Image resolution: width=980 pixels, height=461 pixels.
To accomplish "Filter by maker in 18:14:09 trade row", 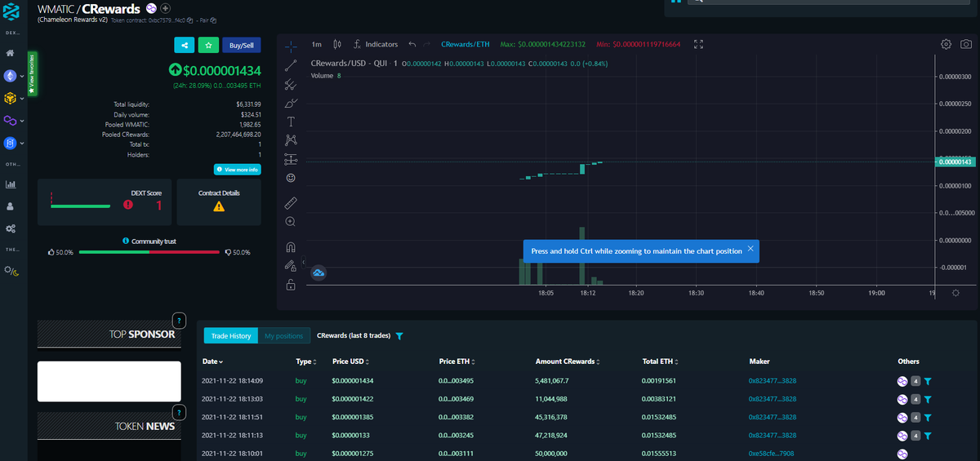I will point(929,381).
